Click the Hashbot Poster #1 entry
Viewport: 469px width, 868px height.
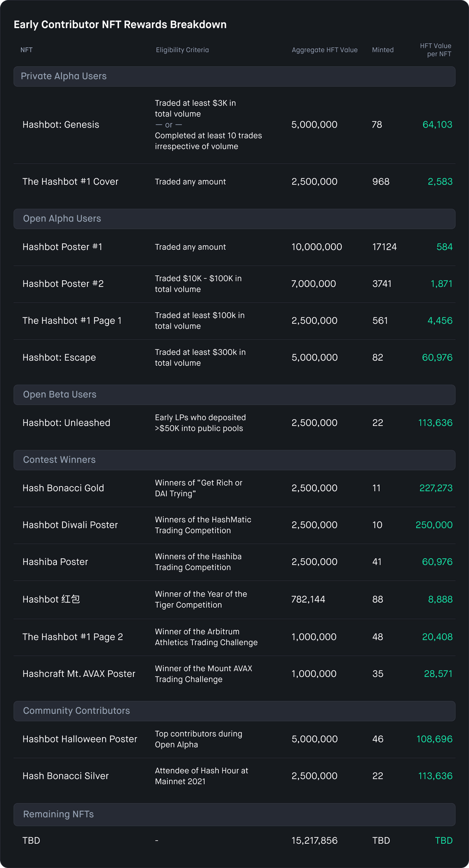point(63,247)
